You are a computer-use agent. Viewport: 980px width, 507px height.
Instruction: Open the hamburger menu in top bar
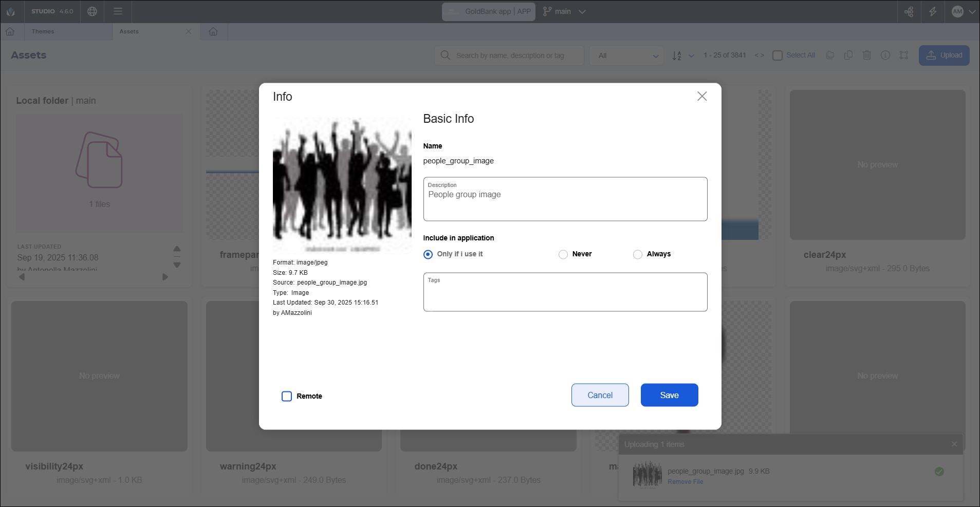pos(118,11)
